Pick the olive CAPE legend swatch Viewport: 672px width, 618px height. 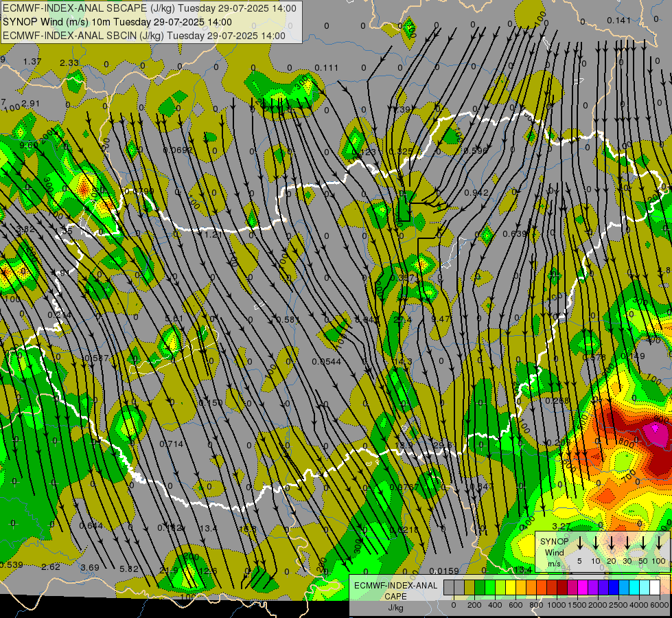[470, 587]
